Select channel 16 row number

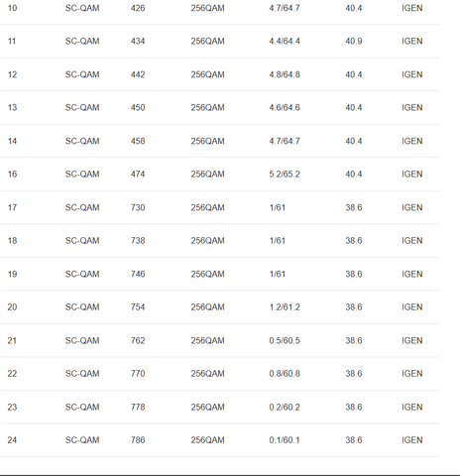point(12,174)
